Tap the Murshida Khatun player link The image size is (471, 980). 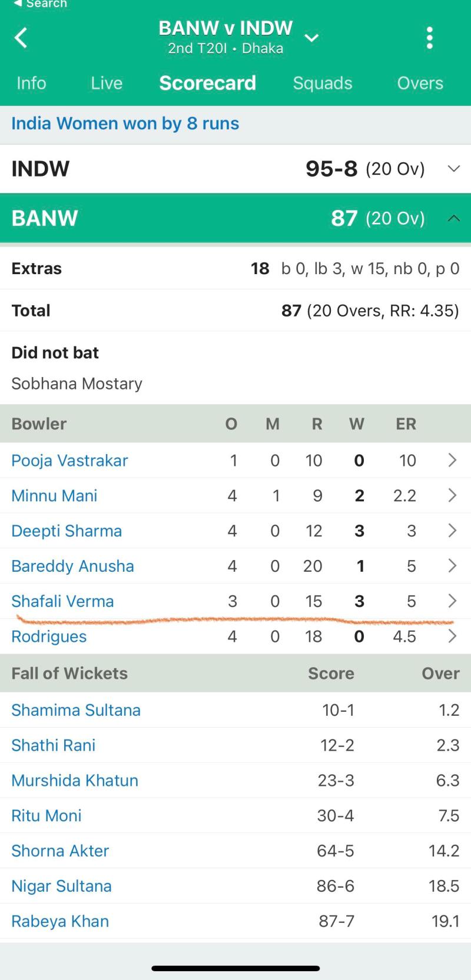tap(75, 781)
